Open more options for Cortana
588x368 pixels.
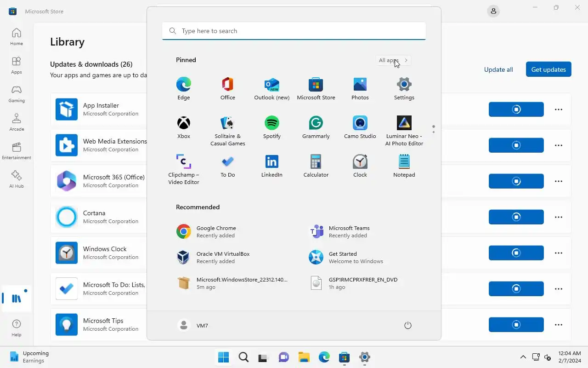tap(559, 217)
